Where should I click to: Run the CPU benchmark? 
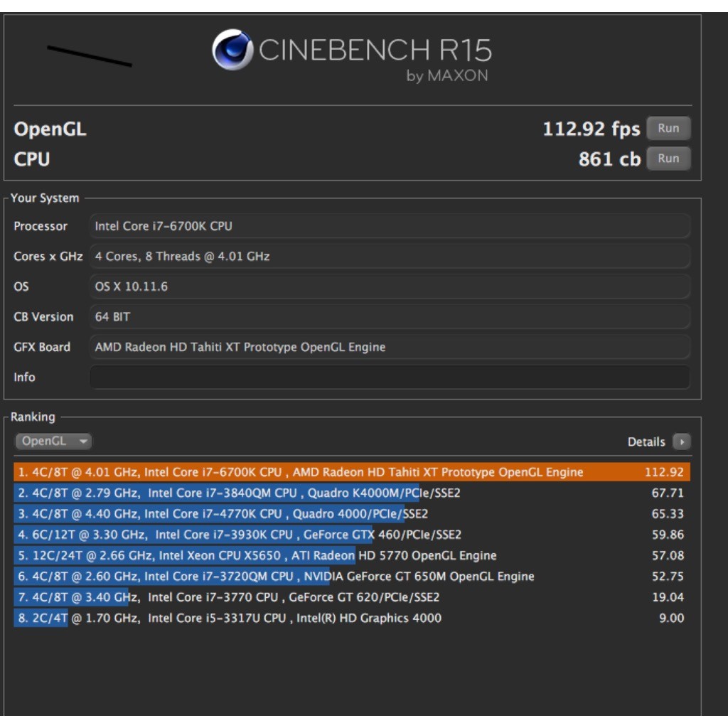668,159
